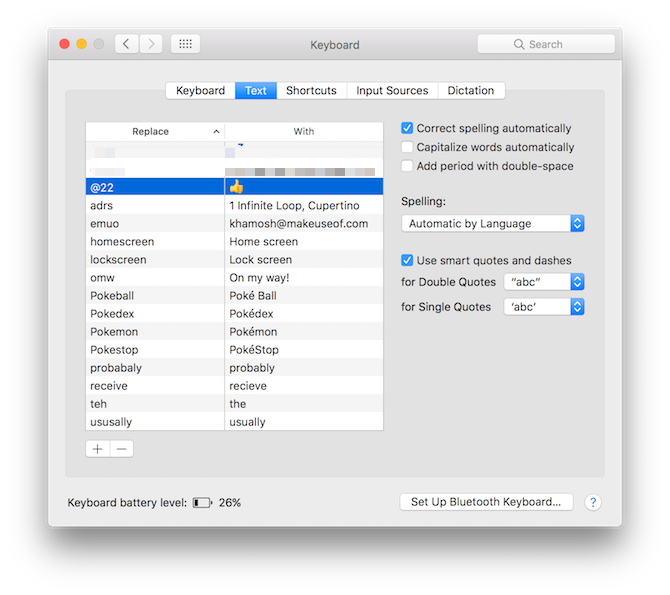Switch to Input Sources tab
Viewport: 670px width, 595px height.
pyautogui.click(x=392, y=91)
